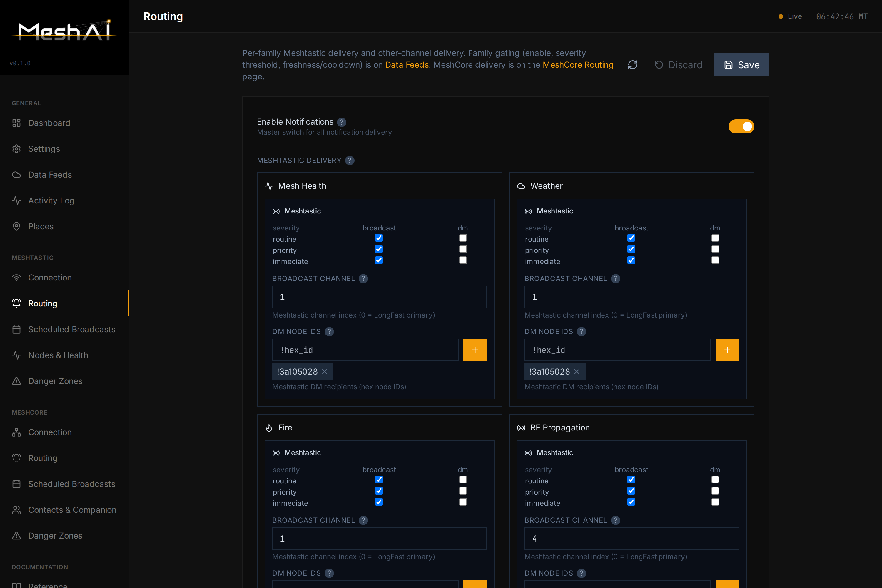The width and height of the screenshot is (882, 588).
Task: Open DM Node IDs help in Weather card
Action: 581,332
